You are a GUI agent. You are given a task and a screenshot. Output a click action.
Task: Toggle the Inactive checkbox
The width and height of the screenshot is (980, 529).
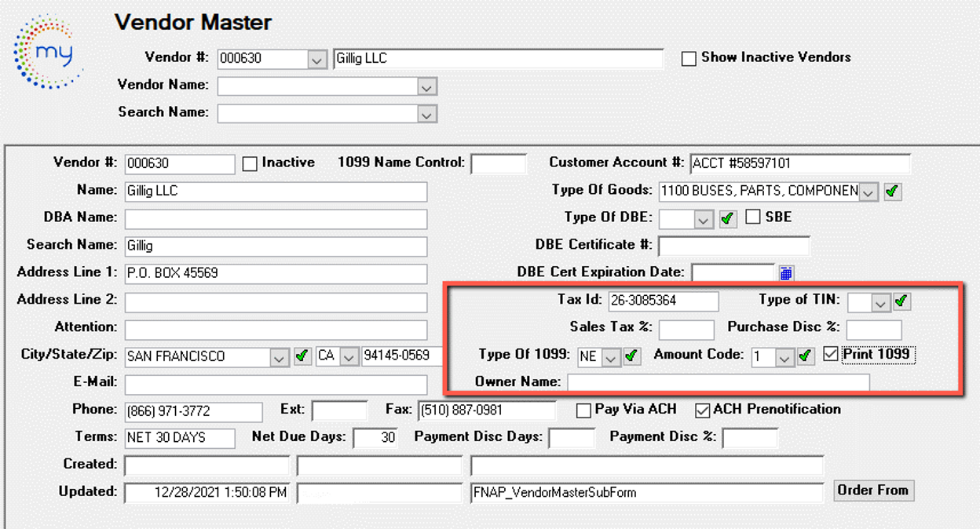coord(250,164)
